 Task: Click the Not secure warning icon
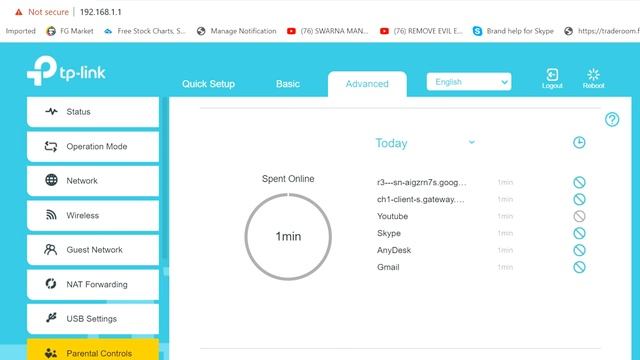click(18, 12)
